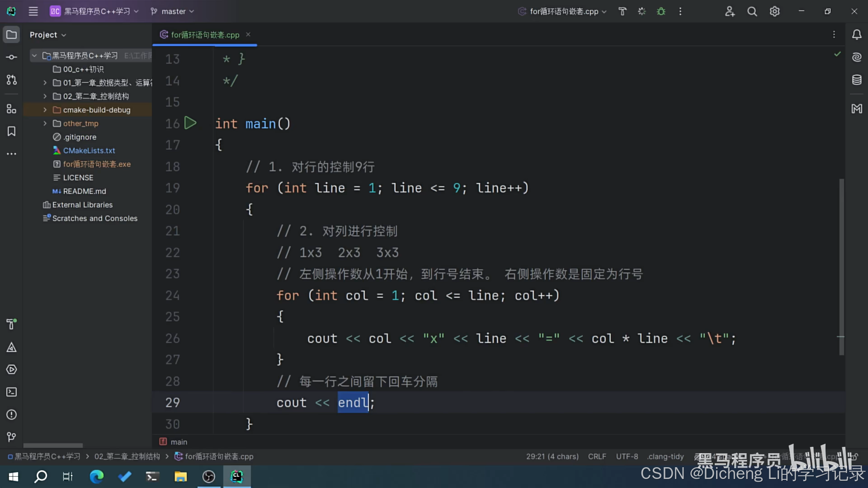This screenshot has width=868, height=488.
Task: Open the Problems tool window icon
Action: coord(11,415)
